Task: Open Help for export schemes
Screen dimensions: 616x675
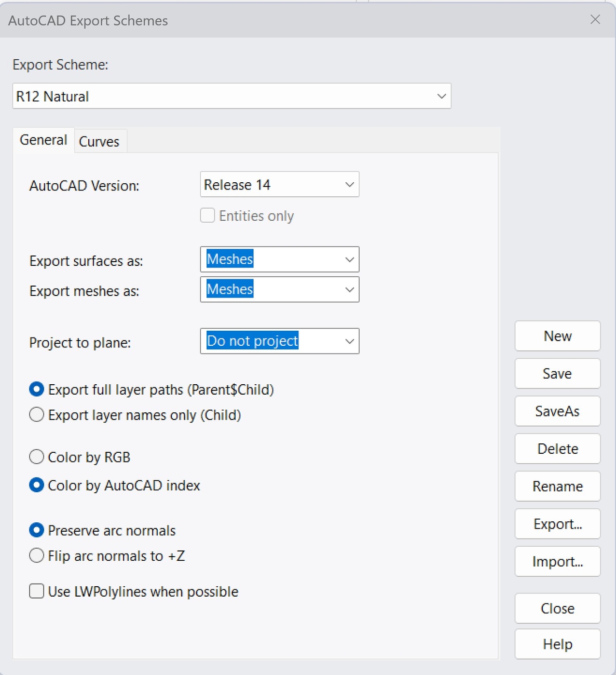Action: pyautogui.click(x=557, y=644)
